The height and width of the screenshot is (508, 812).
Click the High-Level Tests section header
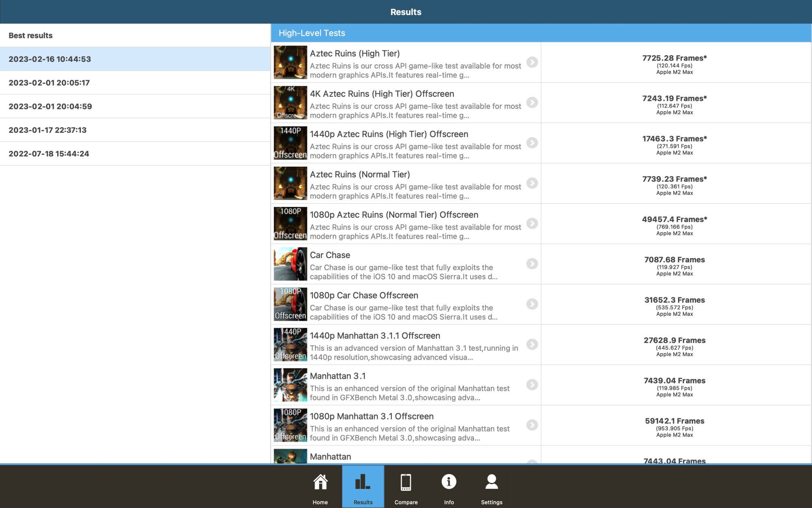click(x=312, y=33)
